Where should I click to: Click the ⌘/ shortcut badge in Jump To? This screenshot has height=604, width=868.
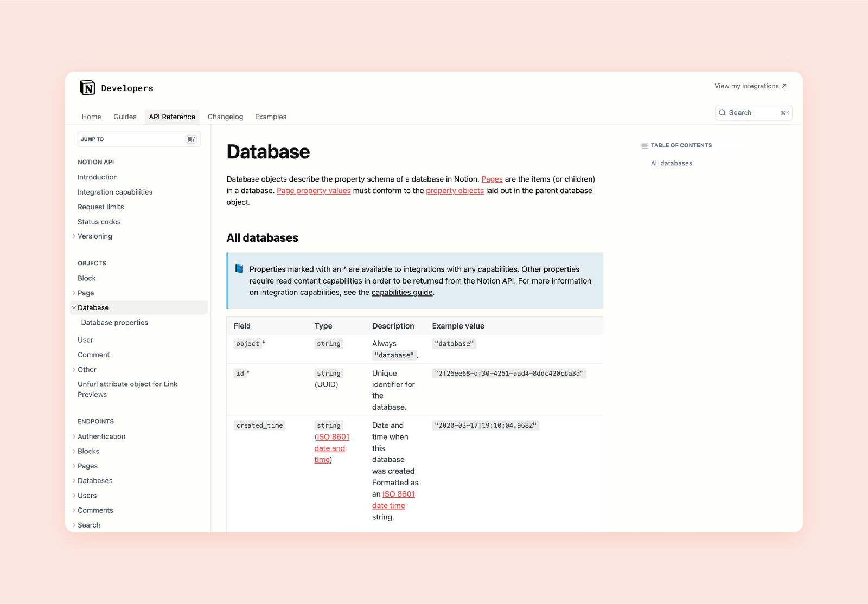click(x=191, y=139)
